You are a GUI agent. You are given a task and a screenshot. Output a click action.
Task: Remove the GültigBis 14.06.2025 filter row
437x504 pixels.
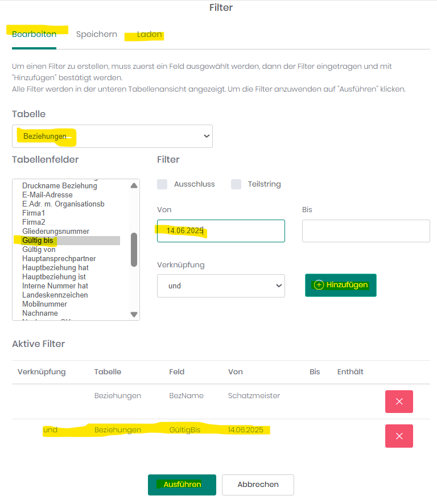coord(399,436)
